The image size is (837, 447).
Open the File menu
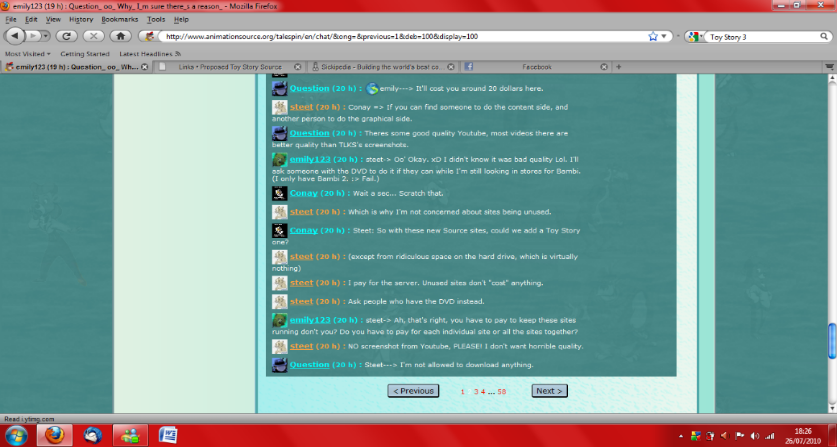11,19
